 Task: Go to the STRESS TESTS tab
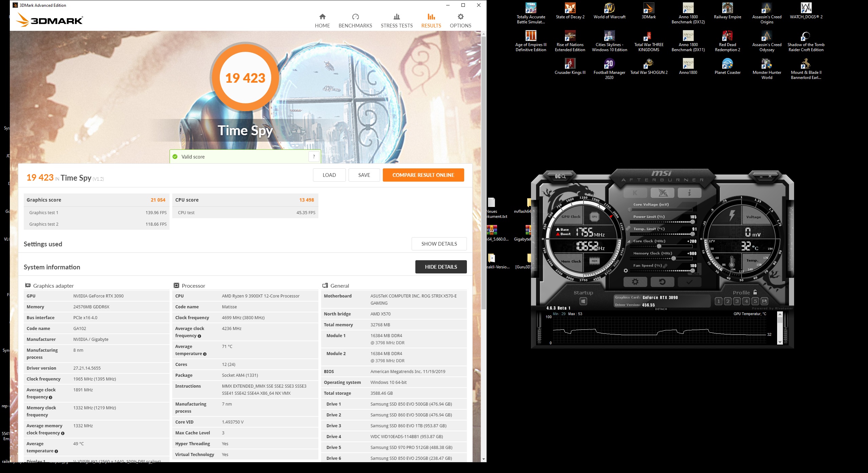[396, 21]
